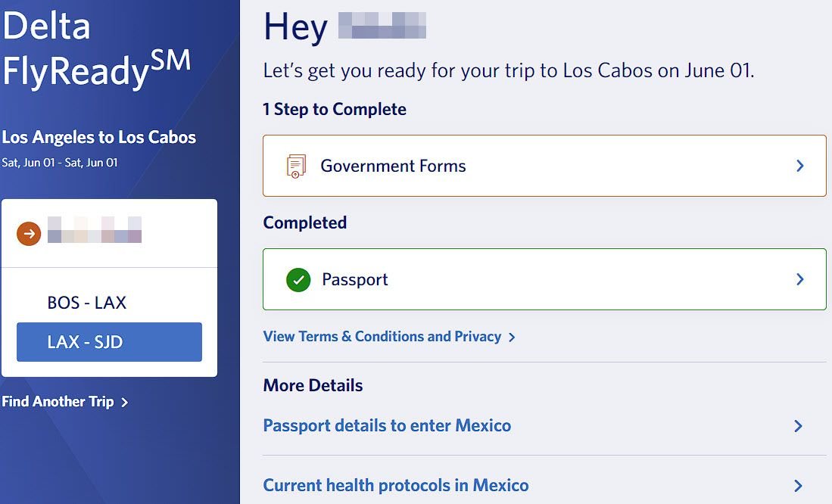Expand the Government Forms row chevron
The width and height of the screenshot is (832, 504).
(x=800, y=166)
